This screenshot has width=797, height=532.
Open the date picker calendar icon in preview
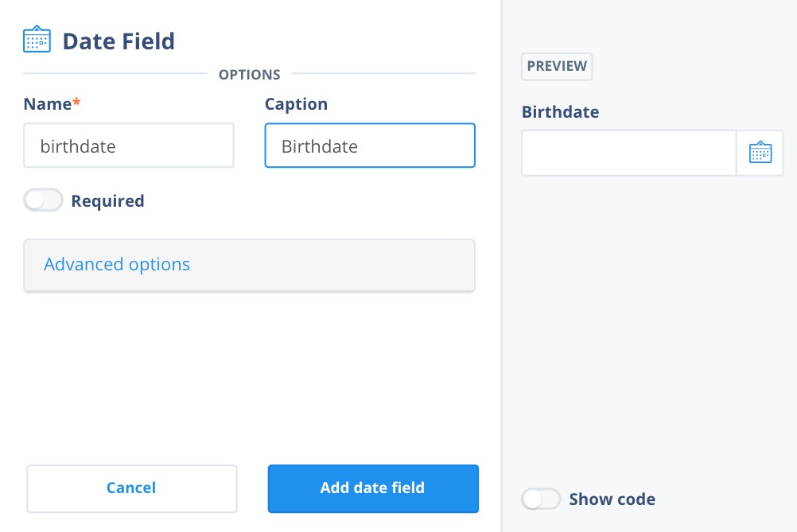click(760, 153)
